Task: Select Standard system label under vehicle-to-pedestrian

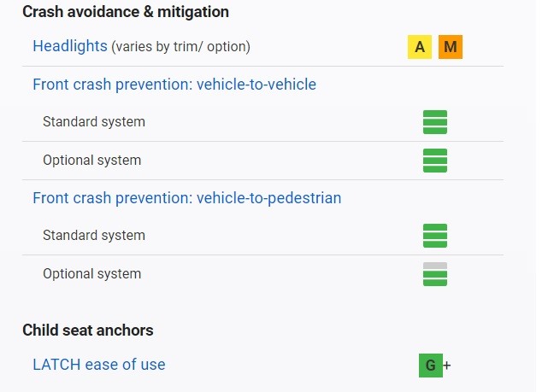Action: pyautogui.click(x=94, y=236)
